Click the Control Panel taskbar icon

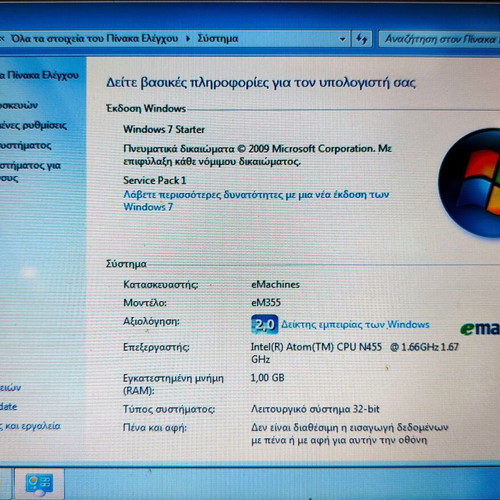point(39,485)
